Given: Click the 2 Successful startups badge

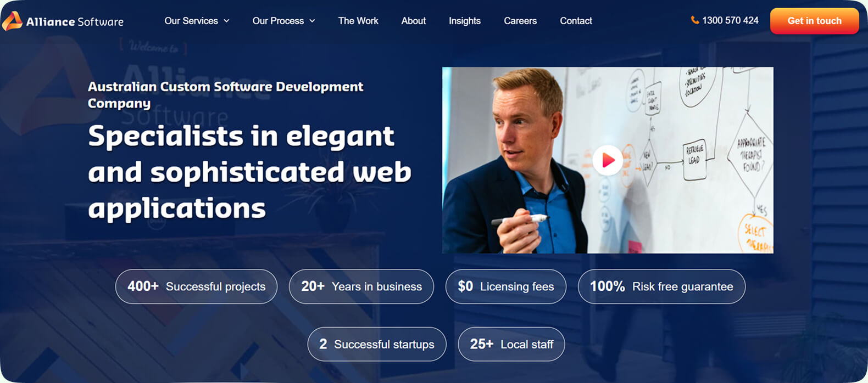Looking at the screenshot, I should [377, 344].
